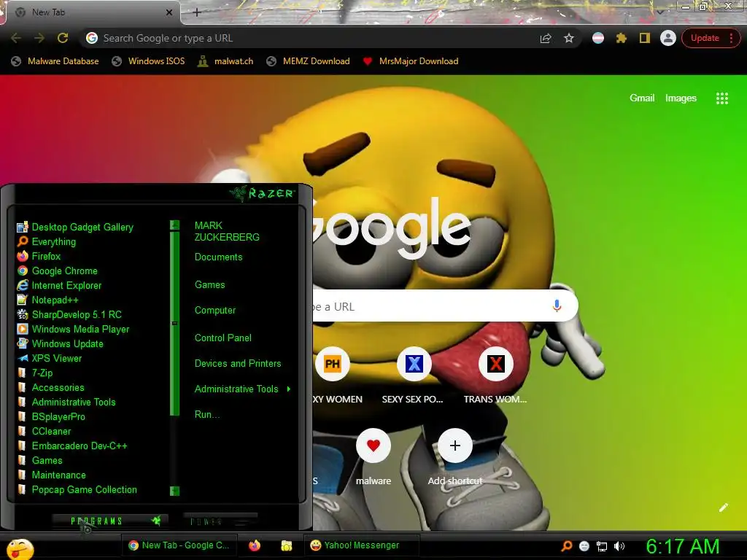Open Malware Database bookmark
747x560 pixels.
55,61
